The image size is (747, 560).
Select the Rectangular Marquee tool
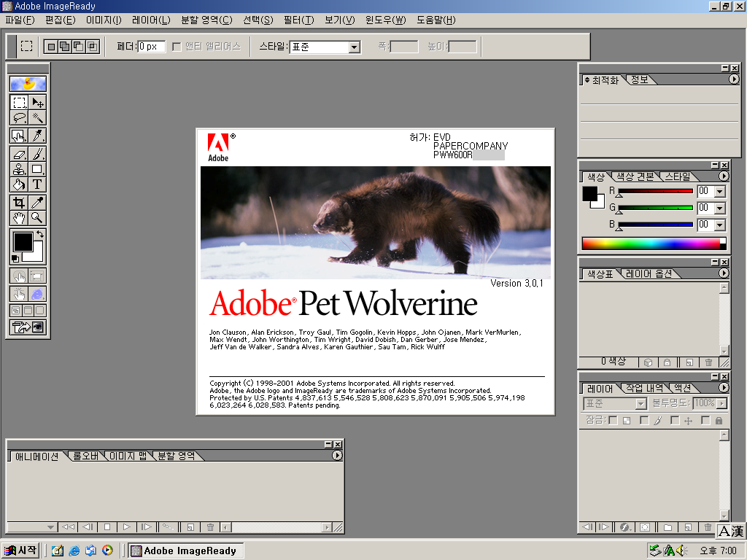(19, 102)
